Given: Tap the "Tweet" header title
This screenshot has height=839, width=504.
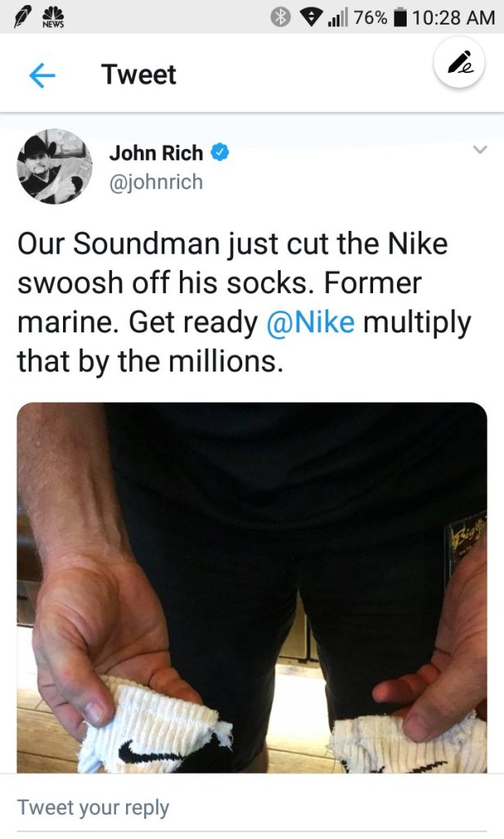Looking at the screenshot, I should point(138,75).
